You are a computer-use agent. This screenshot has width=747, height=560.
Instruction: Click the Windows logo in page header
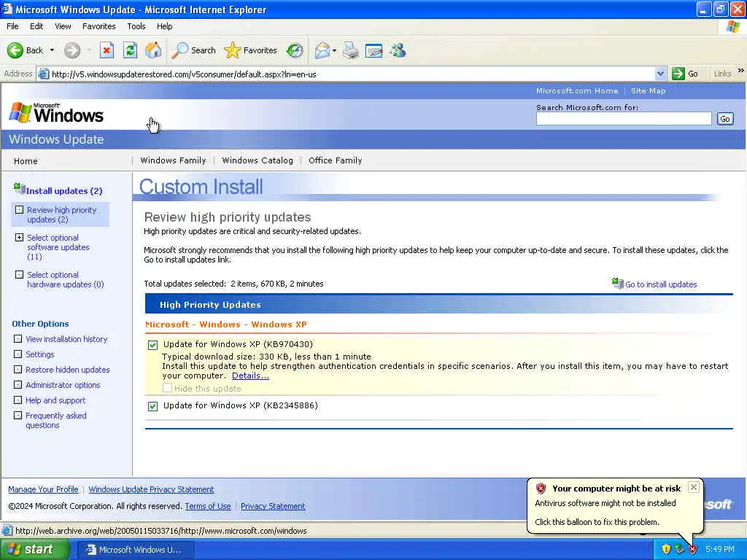click(x=56, y=113)
